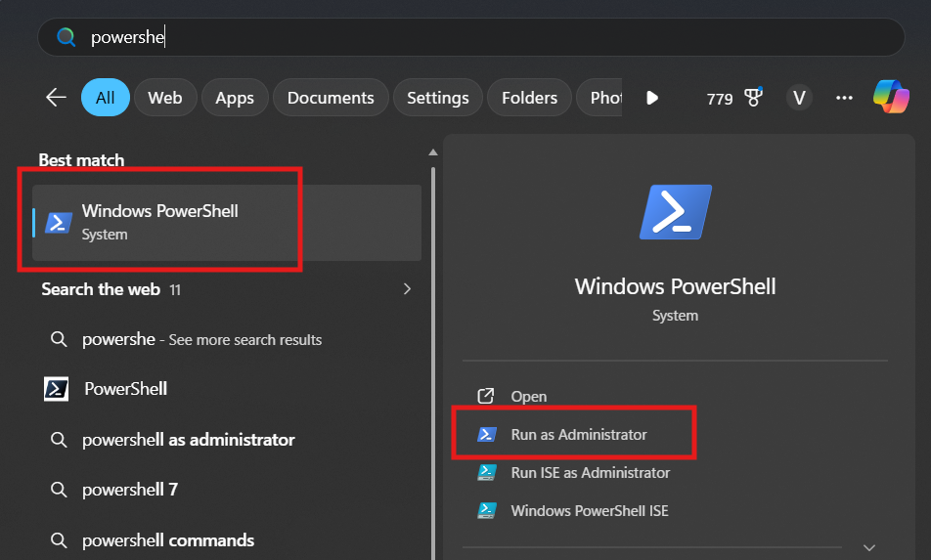This screenshot has height=560, width=931.
Task: Run Windows PowerShell as Administrator
Action: coord(578,435)
